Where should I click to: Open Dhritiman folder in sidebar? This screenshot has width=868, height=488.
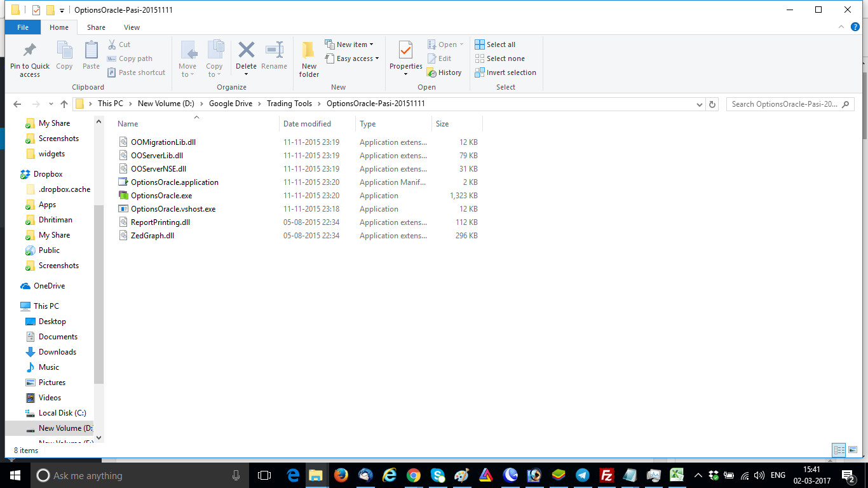(x=55, y=220)
